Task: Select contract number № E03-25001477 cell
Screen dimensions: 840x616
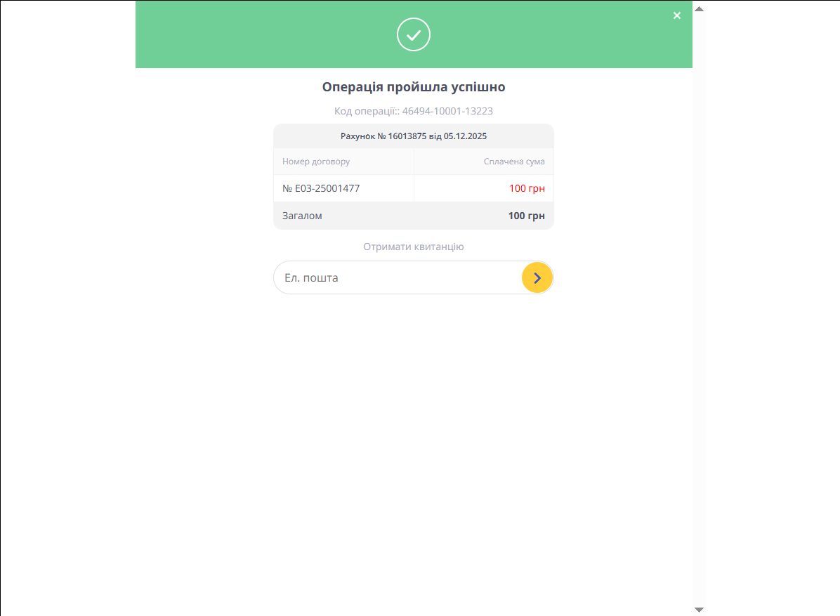Action: click(x=321, y=188)
